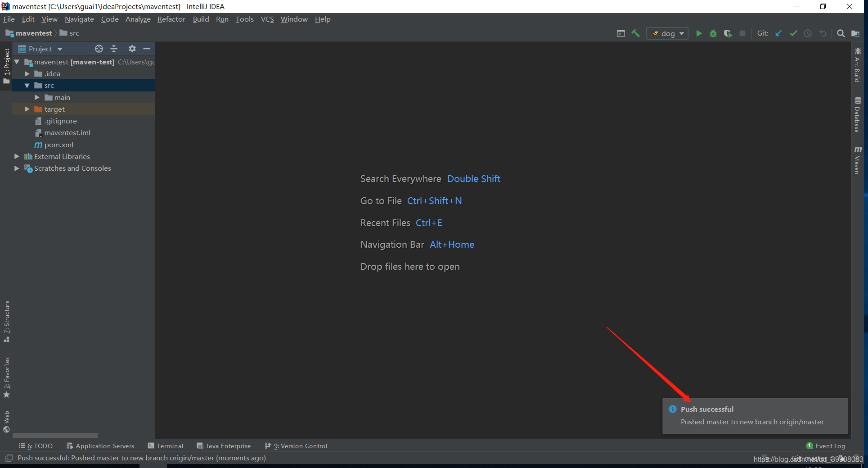Click the Push successful notification
Screen dimensions: 868x468
(755, 416)
